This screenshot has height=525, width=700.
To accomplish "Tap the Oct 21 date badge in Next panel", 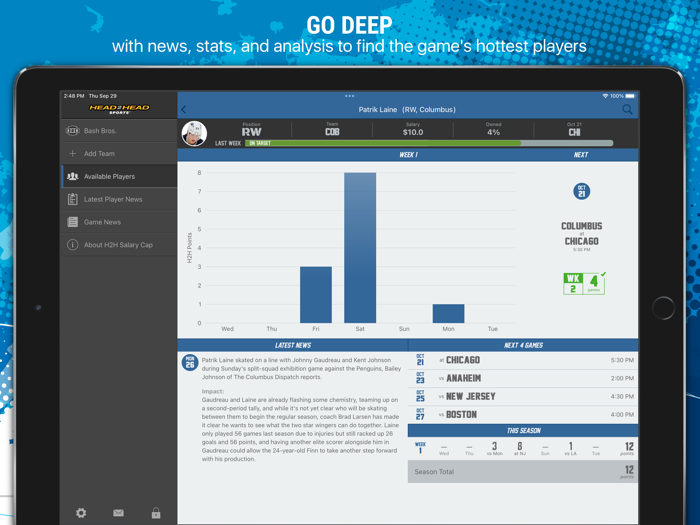I will click(581, 191).
